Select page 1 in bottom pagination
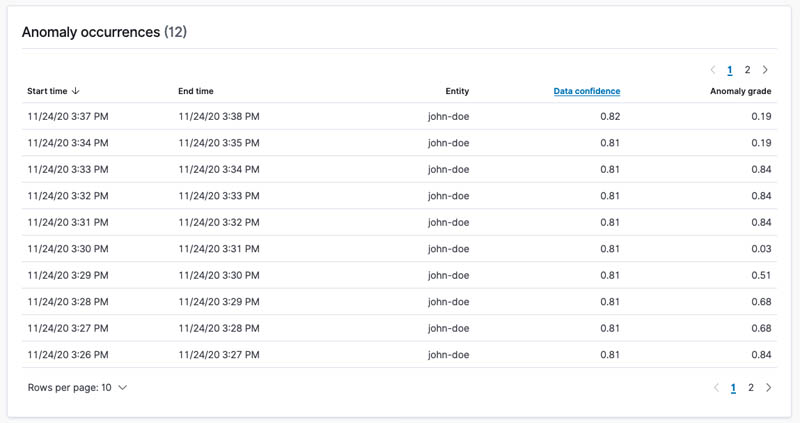 click(x=733, y=388)
